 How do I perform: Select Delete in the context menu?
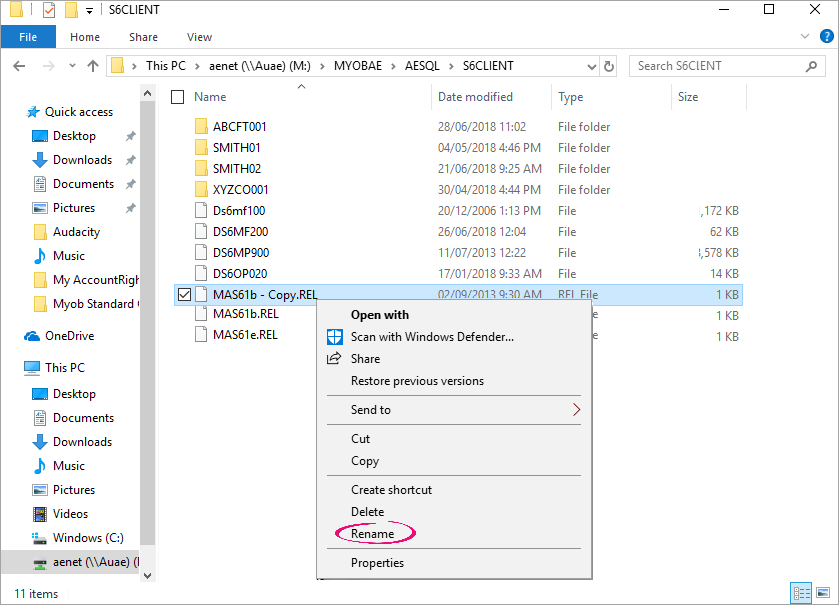pyautogui.click(x=367, y=512)
